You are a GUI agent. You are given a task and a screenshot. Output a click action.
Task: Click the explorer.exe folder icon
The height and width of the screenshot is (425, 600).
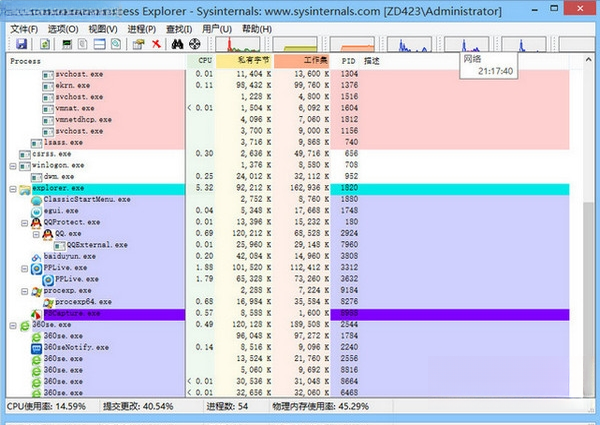point(25,189)
